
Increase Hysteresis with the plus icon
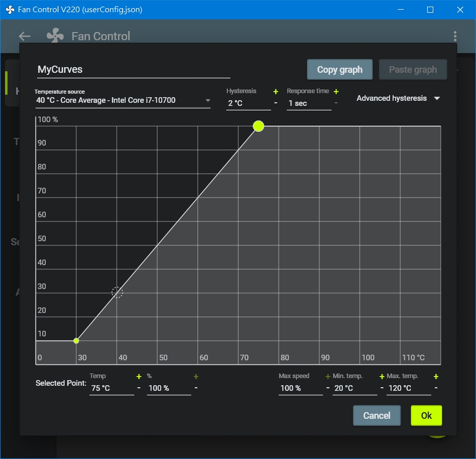pyautogui.click(x=276, y=92)
